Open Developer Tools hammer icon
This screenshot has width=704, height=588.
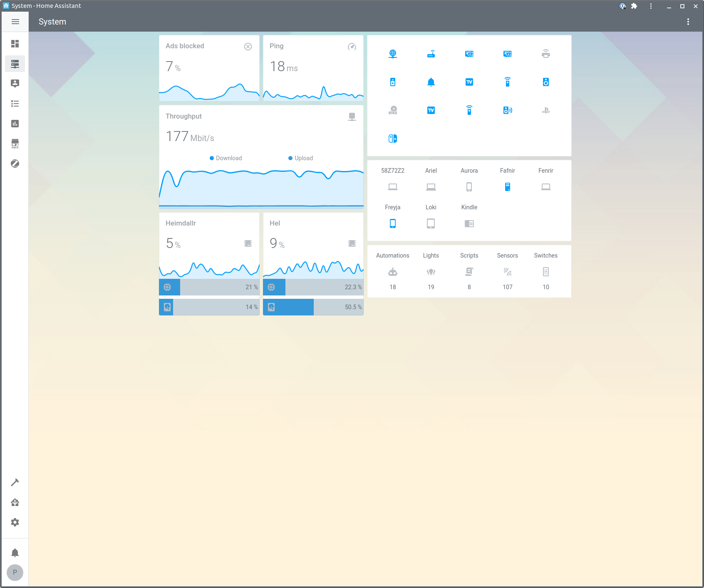[x=15, y=482]
